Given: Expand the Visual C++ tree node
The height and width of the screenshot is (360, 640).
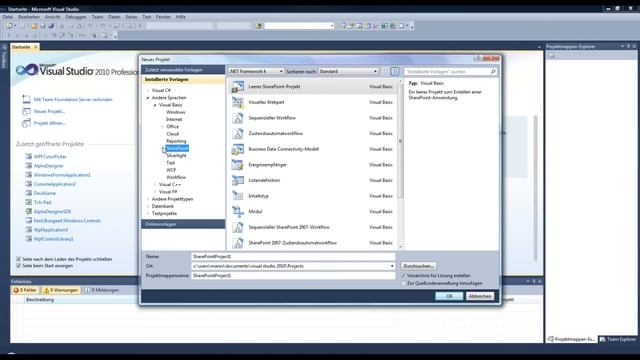Looking at the screenshot, I should pyautogui.click(x=155, y=184).
